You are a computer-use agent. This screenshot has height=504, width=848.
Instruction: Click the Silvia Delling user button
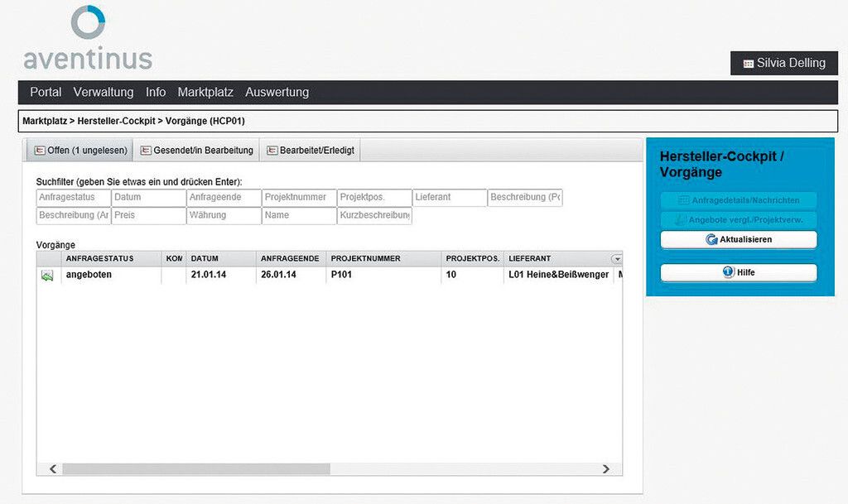point(783,64)
